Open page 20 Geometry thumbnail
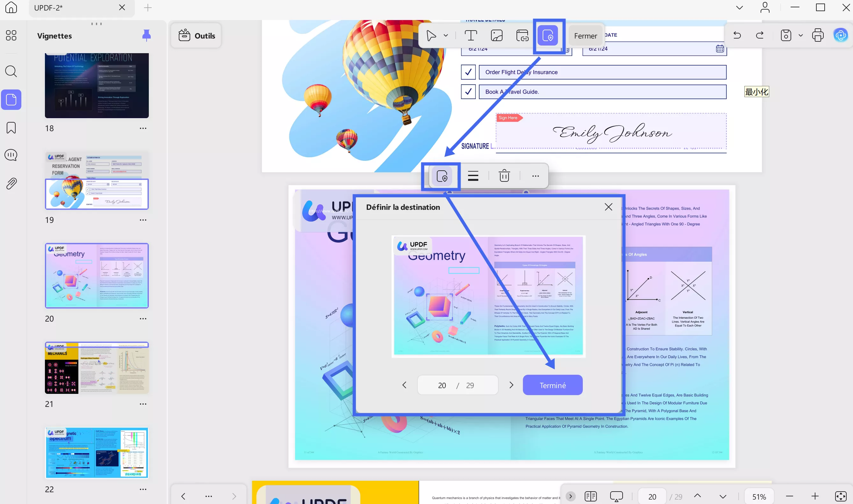Screen dimensions: 853x504 (97, 275)
